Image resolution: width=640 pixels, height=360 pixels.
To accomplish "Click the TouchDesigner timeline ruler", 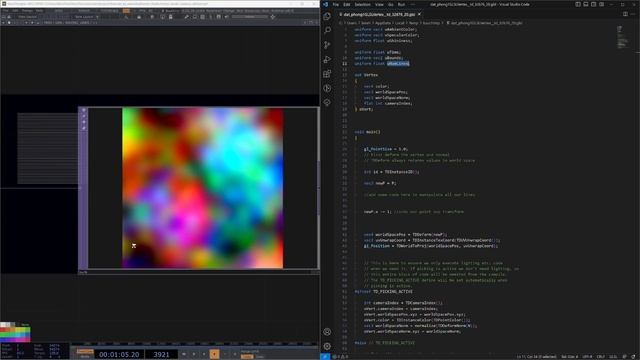I will click(x=195, y=344).
